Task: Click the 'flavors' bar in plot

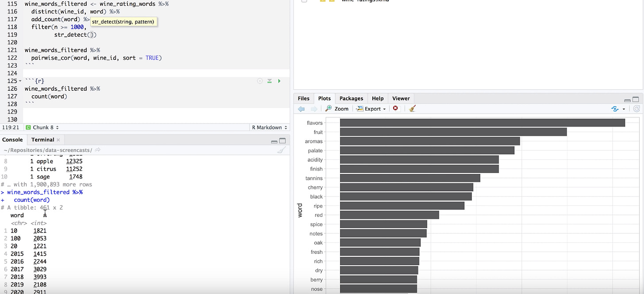Action: tap(482, 123)
